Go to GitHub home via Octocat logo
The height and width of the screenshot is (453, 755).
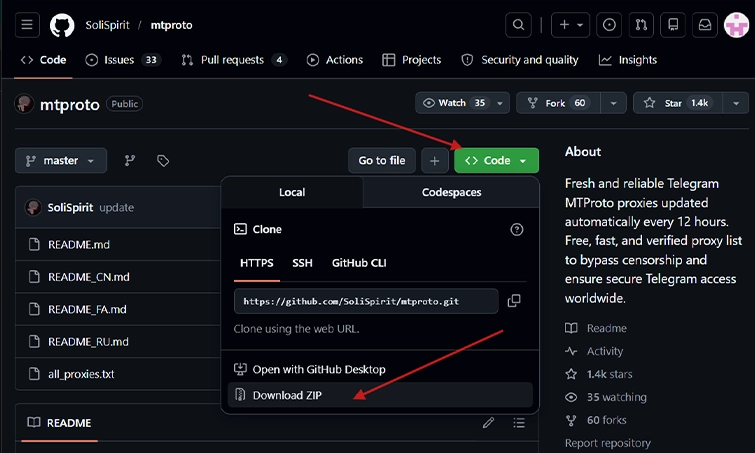point(62,25)
